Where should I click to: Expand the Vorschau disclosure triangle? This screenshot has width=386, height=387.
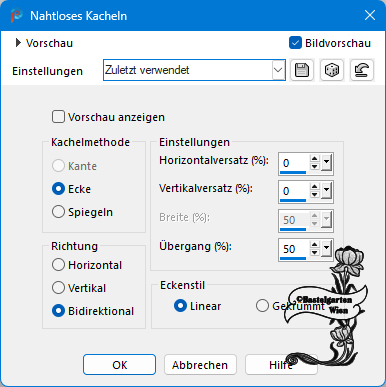coord(18,43)
